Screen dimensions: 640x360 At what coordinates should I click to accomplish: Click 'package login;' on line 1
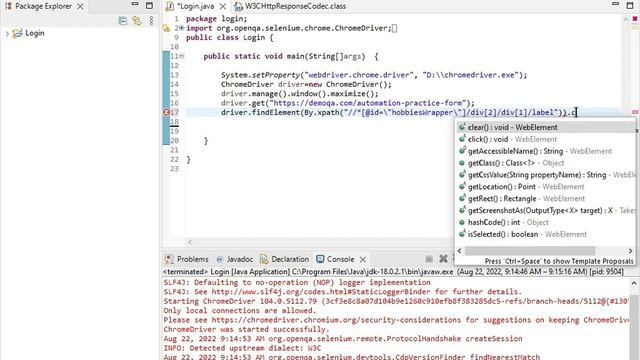pyautogui.click(x=216, y=19)
